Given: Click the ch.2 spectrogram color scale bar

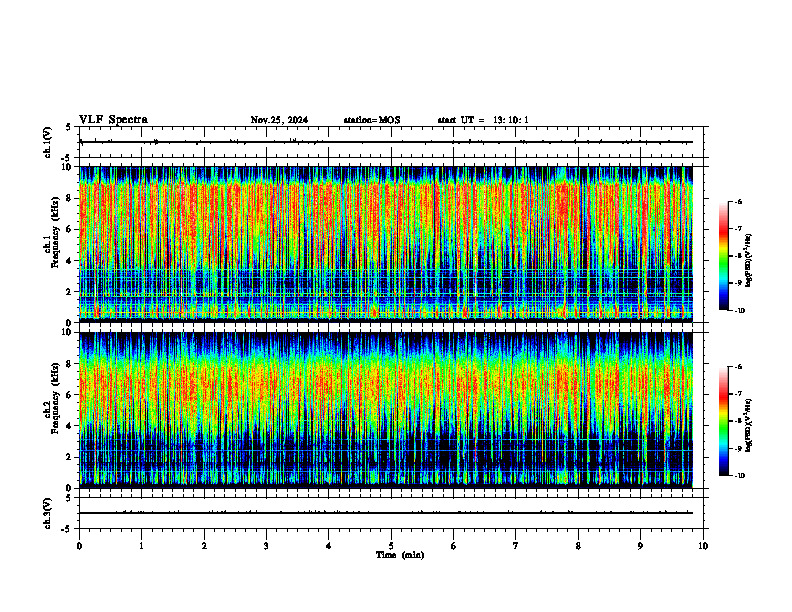Looking at the screenshot, I should point(723,421).
